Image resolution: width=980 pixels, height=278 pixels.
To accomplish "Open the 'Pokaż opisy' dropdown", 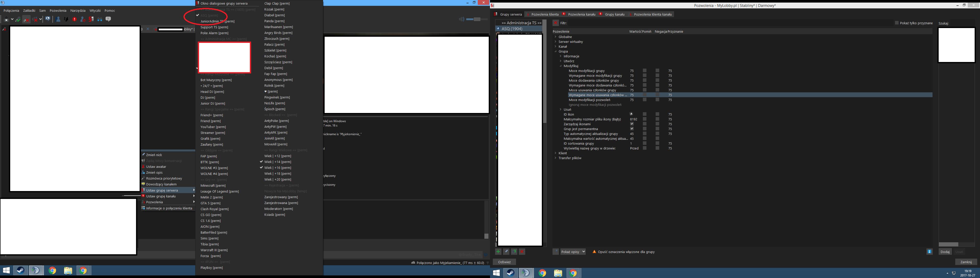I will coord(572,252).
